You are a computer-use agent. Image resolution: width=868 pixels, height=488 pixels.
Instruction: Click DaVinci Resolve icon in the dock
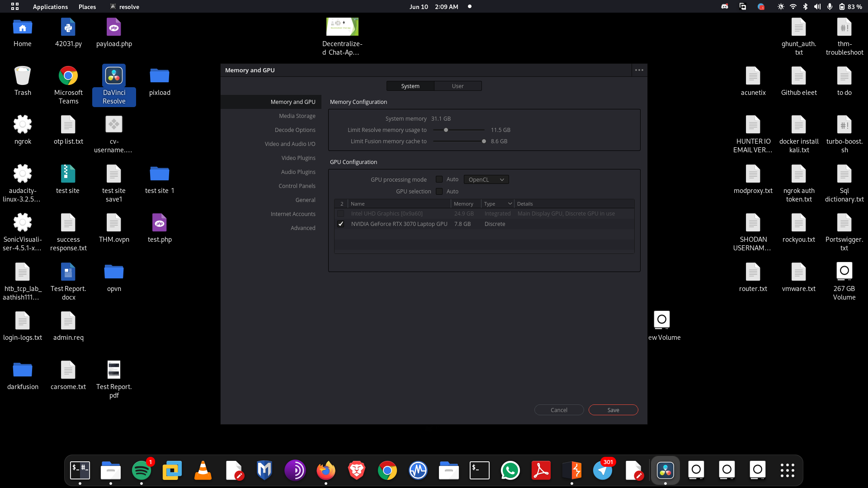click(x=665, y=470)
